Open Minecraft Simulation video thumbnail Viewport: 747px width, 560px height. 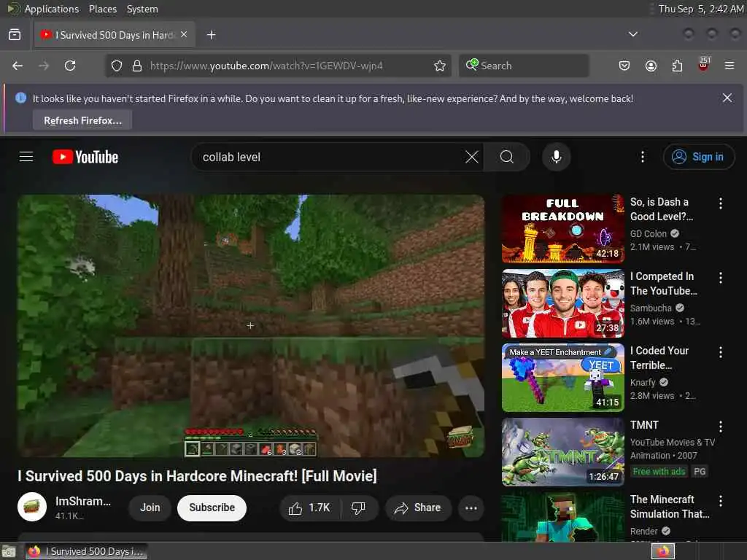[x=563, y=517]
